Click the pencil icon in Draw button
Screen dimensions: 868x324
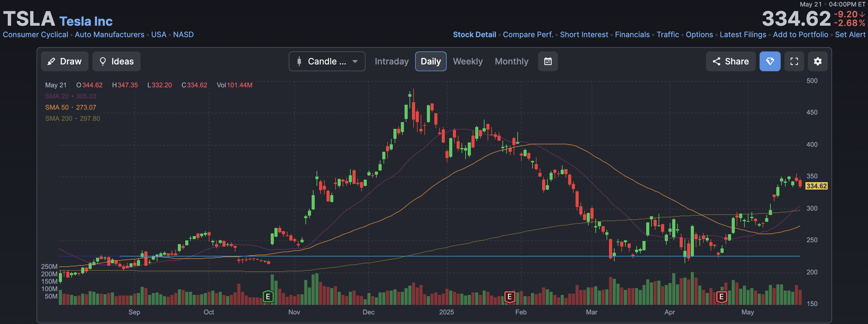pyautogui.click(x=51, y=61)
